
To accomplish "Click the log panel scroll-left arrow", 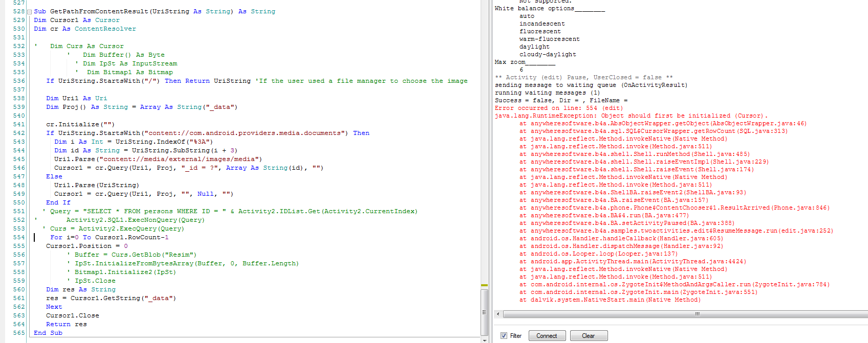I will tap(498, 314).
